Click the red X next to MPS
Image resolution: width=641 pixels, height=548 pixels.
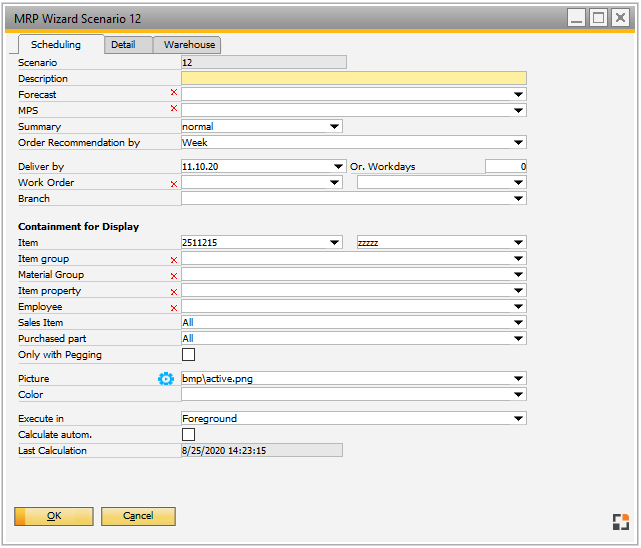(173, 109)
